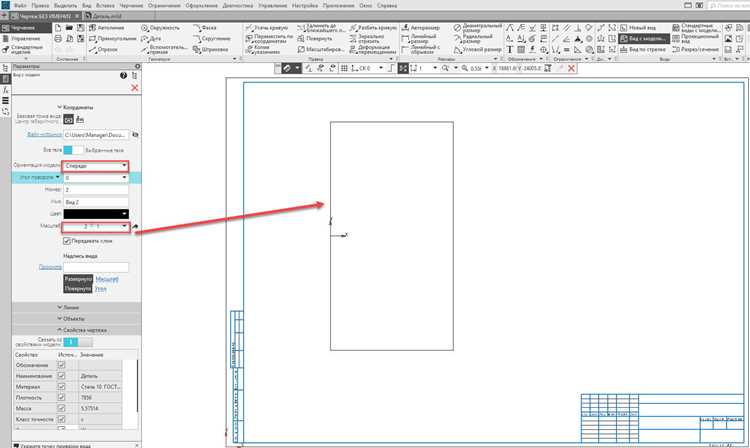Image resolution: width=750 pixels, height=448 pixels.
Task: Click the Разрез/сечение tool
Action: coord(695,49)
